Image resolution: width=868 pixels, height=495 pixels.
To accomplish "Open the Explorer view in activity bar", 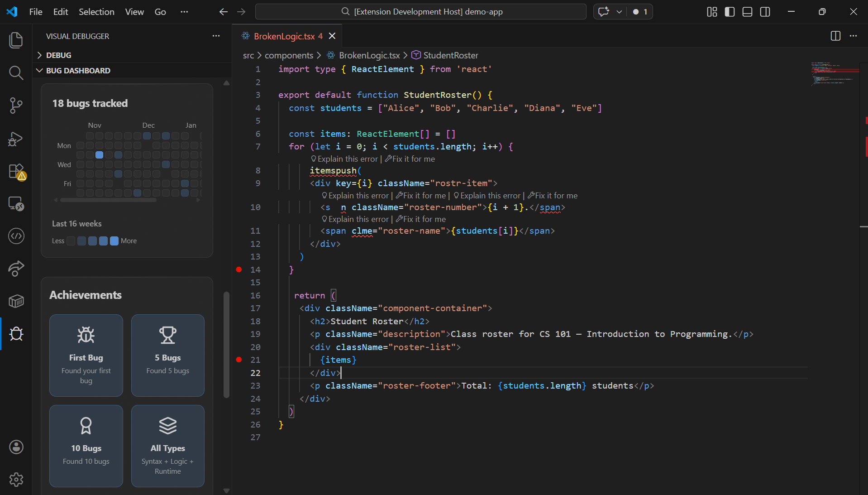I will tap(16, 40).
